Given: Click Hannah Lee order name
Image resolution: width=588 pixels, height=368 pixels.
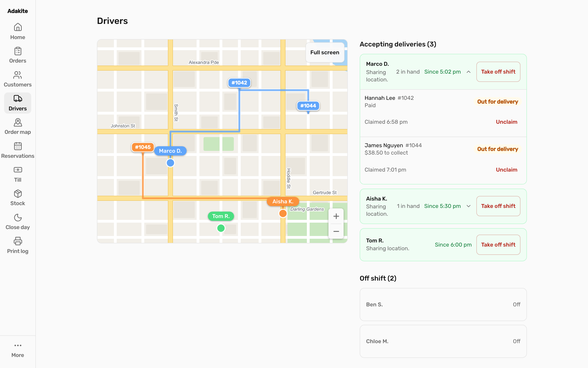Looking at the screenshot, I should click(x=380, y=98).
